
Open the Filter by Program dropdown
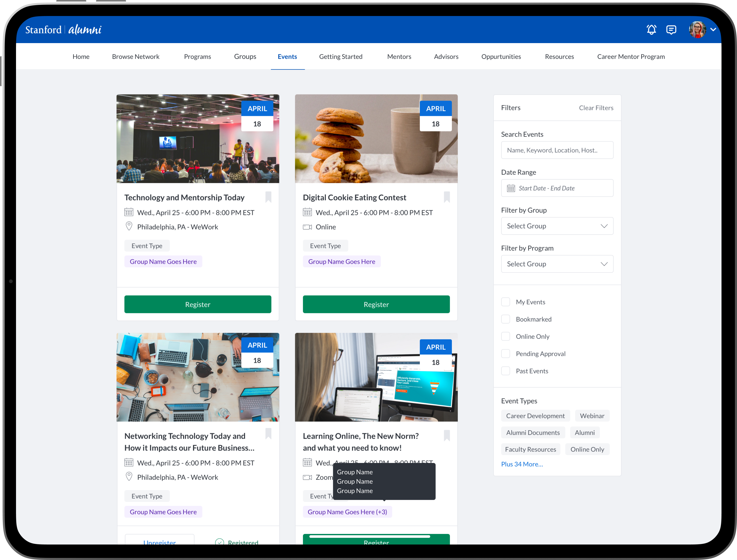tap(557, 264)
